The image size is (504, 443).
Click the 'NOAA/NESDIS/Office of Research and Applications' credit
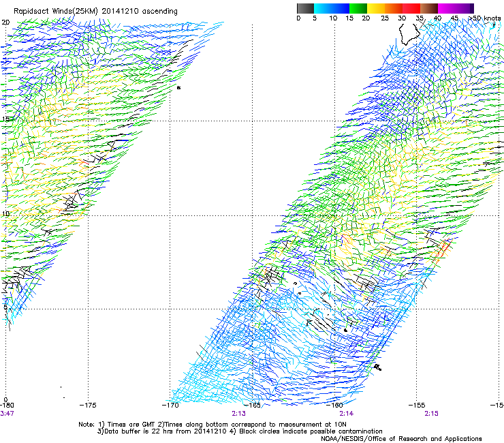point(401,439)
